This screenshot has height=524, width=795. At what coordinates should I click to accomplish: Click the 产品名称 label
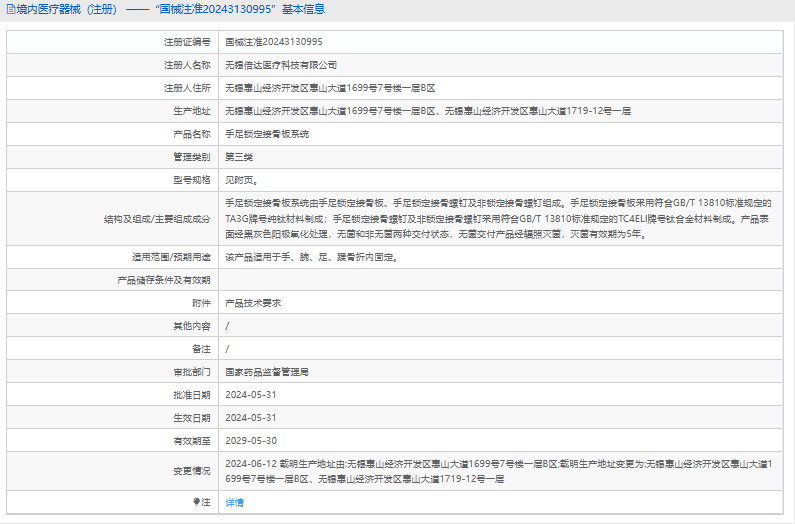192,134
